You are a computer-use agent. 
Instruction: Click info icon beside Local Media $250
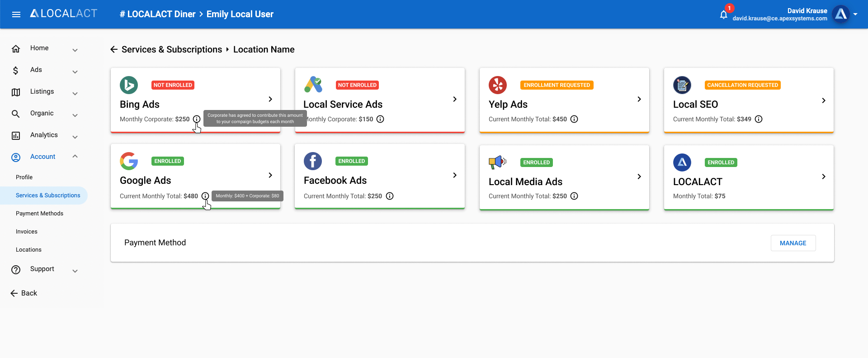point(574,196)
